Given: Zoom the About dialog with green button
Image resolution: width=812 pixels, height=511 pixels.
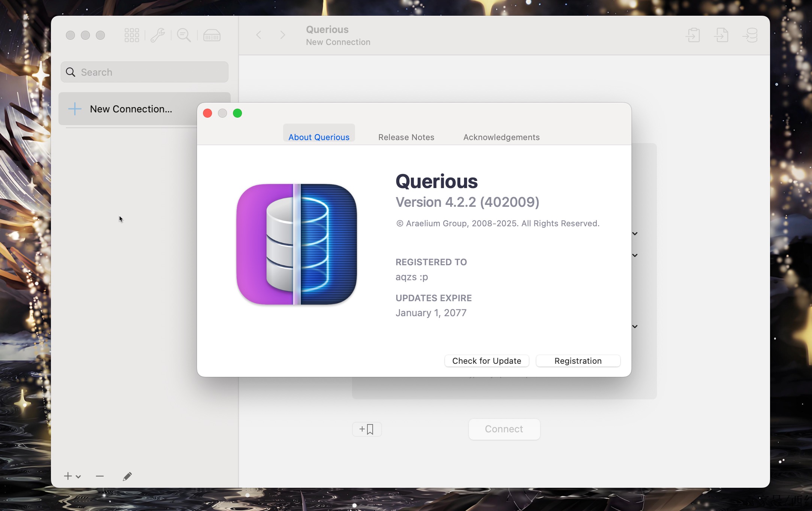Looking at the screenshot, I should 237,113.
